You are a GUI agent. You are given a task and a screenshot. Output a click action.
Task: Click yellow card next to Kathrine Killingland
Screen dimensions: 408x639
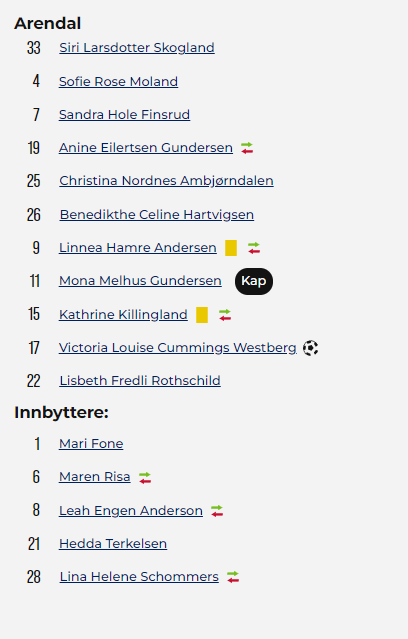coord(202,315)
